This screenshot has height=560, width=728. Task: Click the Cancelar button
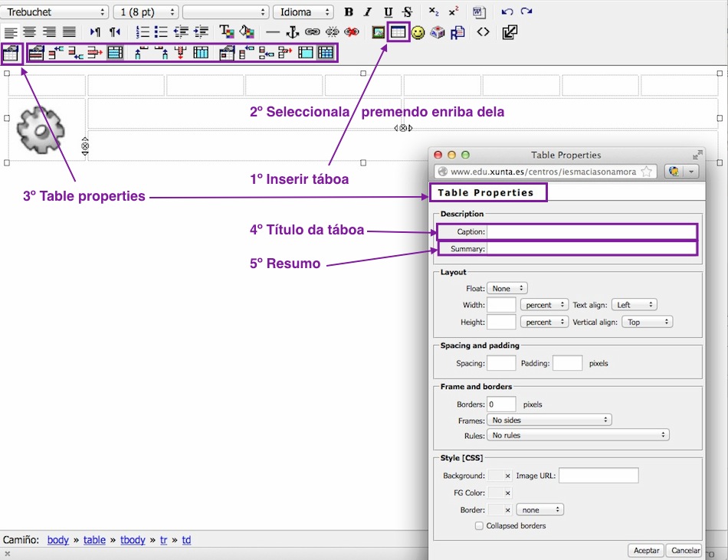pyautogui.click(x=685, y=551)
